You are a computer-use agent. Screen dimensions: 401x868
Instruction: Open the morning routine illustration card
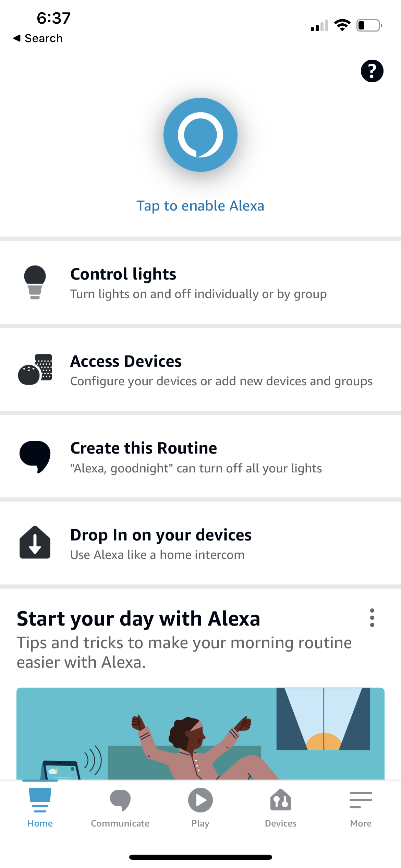click(200, 733)
